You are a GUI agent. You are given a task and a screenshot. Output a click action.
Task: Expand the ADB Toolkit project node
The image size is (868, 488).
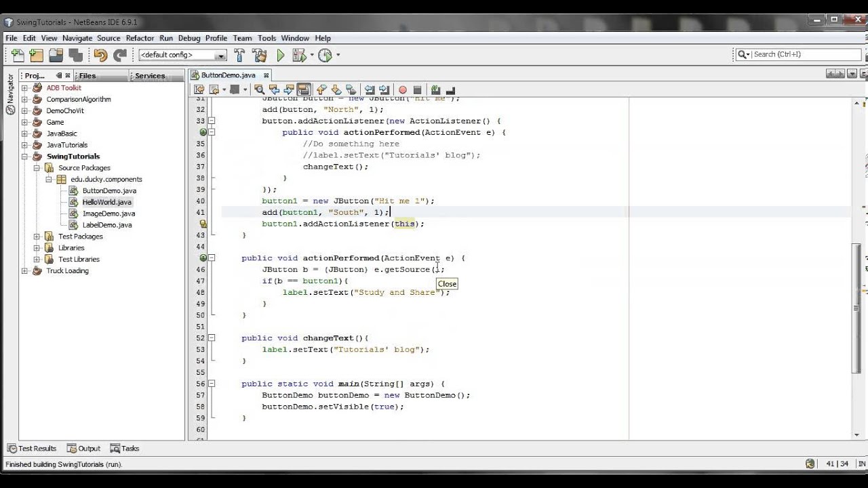(25, 88)
